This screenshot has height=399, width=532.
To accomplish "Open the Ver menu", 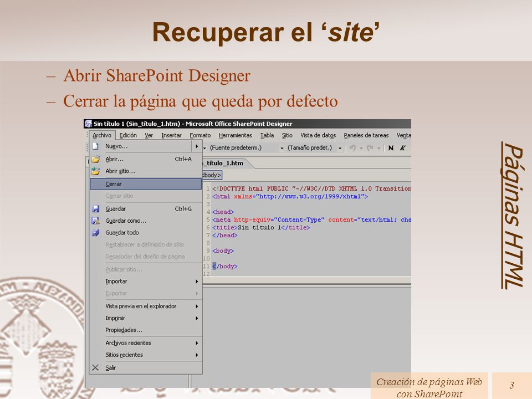I will pos(149,135).
